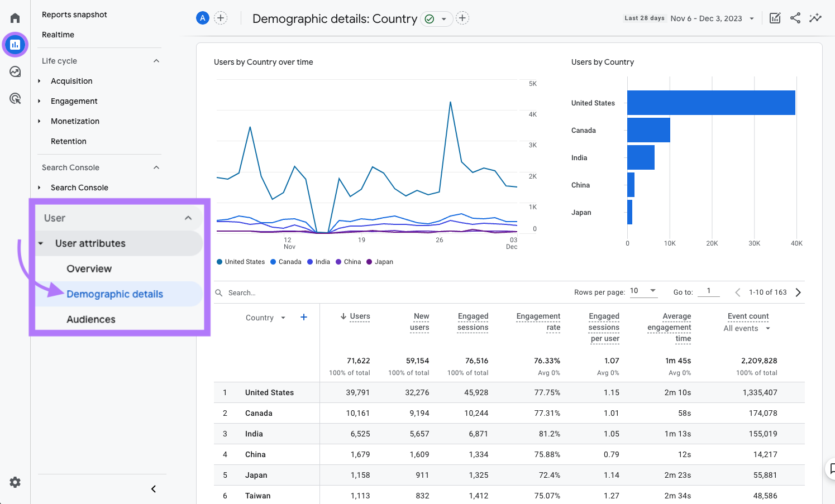Go to the next table page with the arrow
This screenshot has width=835, height=504.
click(798, 292)
